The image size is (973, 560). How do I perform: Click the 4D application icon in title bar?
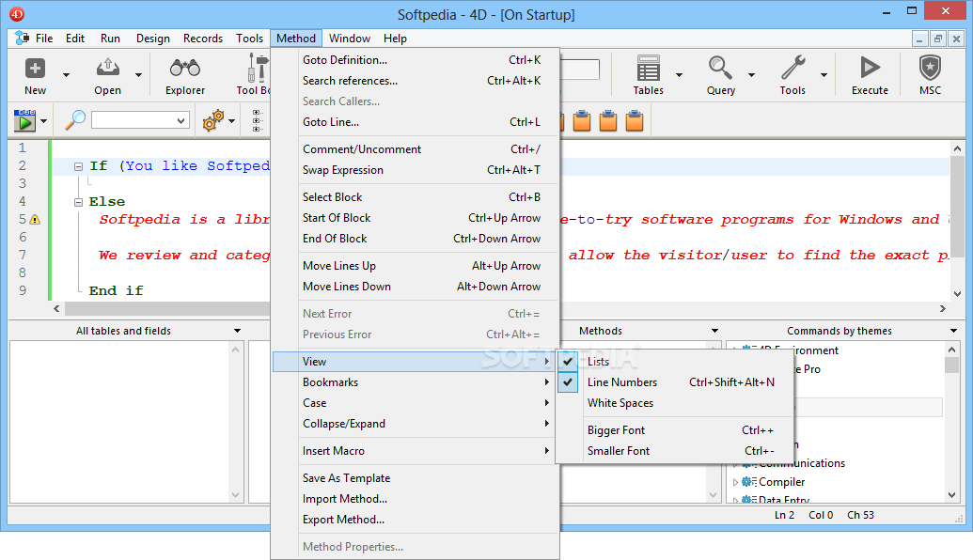coord(17,14)
